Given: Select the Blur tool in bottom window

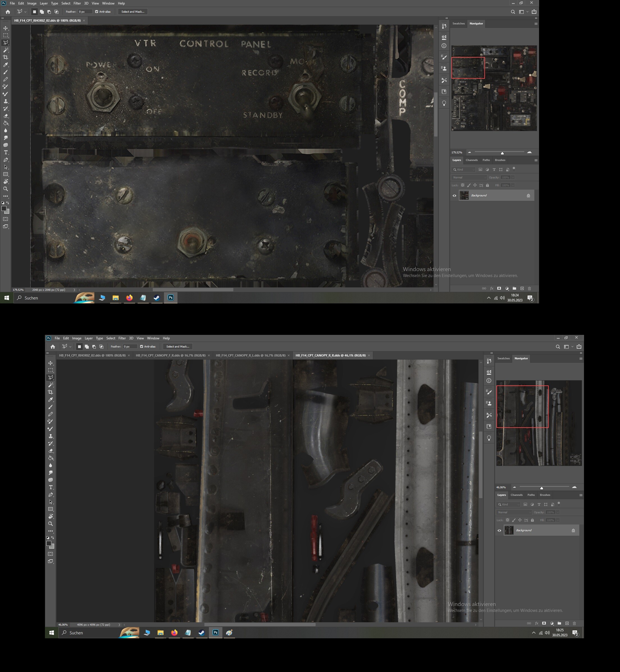Looking at the screenshot, I should (x=51, y=465).
